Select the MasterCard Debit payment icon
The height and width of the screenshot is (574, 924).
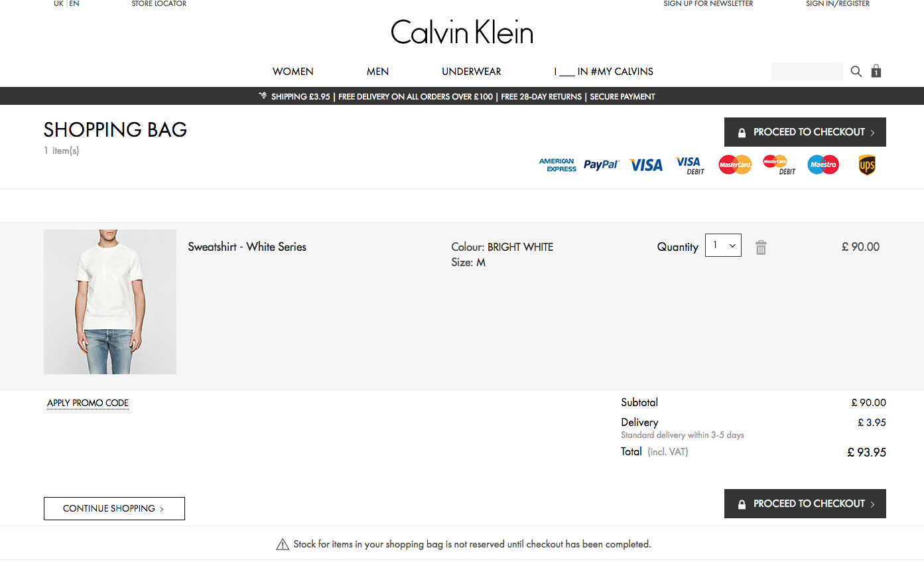click(778, 165)
